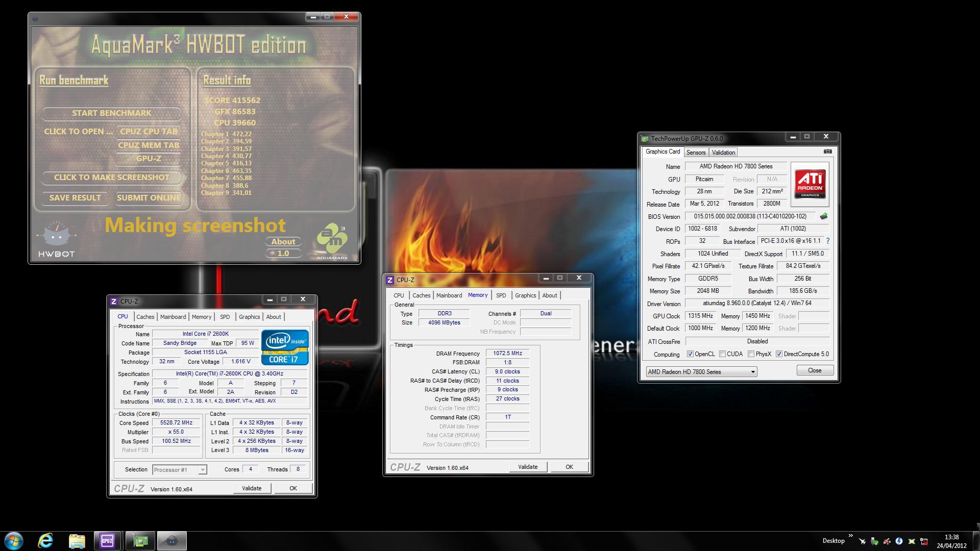
Task: Click the GPU Clock field 1315 MHz
Action: click(x=700, y=316)
